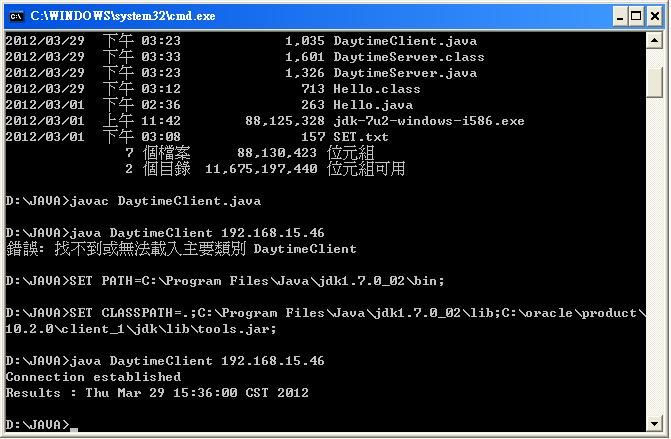Click the final D:\JAVA> prompt cursor
The image size is (671, 439).
(74, 429)
